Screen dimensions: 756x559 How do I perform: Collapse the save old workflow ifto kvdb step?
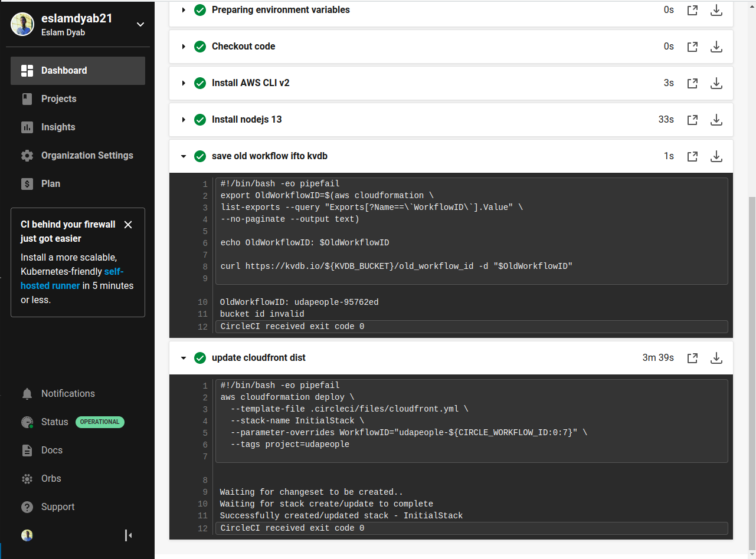184,156
